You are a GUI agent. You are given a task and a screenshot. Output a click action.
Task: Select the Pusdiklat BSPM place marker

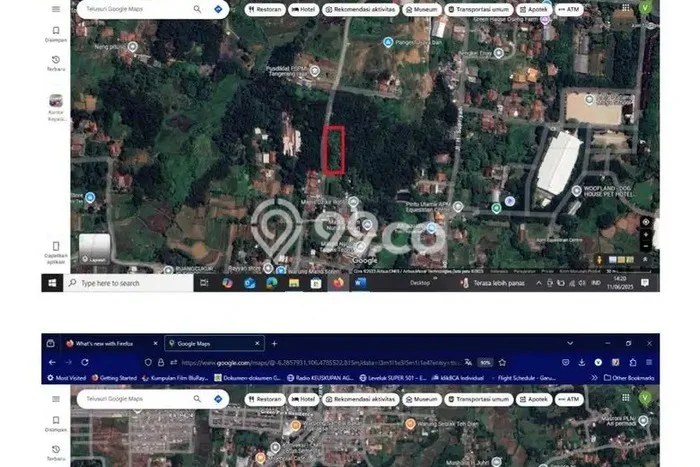[315, 71]
